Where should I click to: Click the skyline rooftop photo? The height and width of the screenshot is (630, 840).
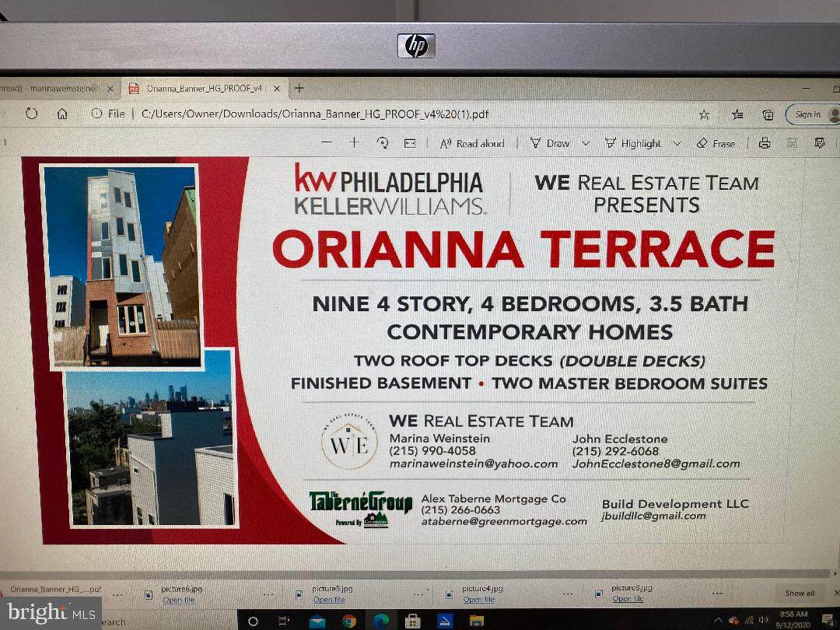pos(150,438)
